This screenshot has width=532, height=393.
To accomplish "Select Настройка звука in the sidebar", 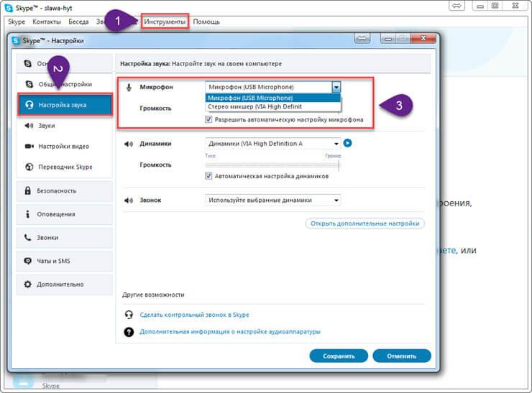I will click(65, 105).
